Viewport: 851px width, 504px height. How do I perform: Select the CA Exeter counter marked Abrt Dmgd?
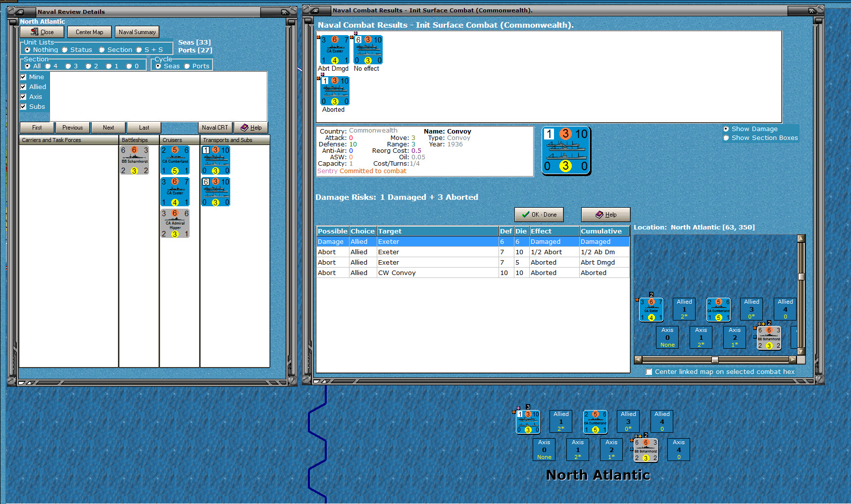point(335,50)
